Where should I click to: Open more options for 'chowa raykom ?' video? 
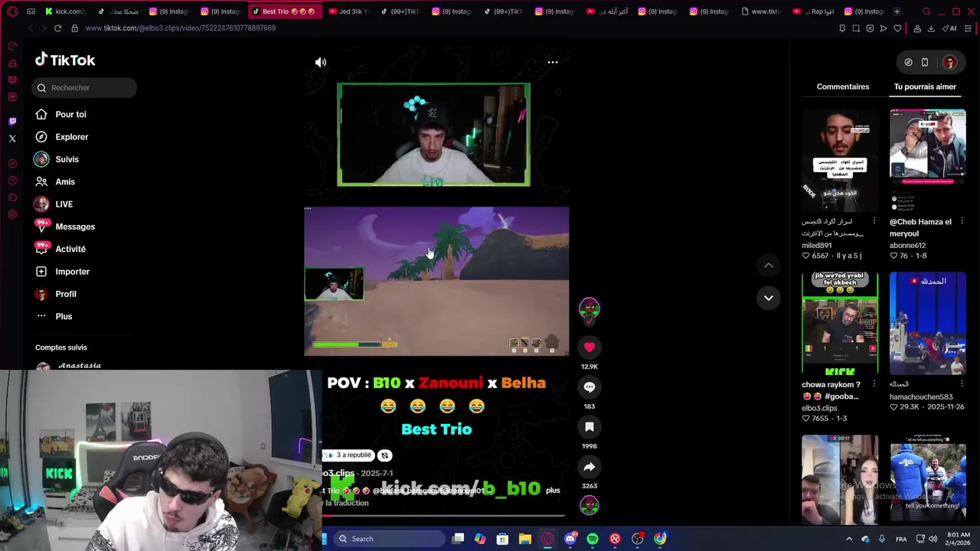(x=874, y=384)
